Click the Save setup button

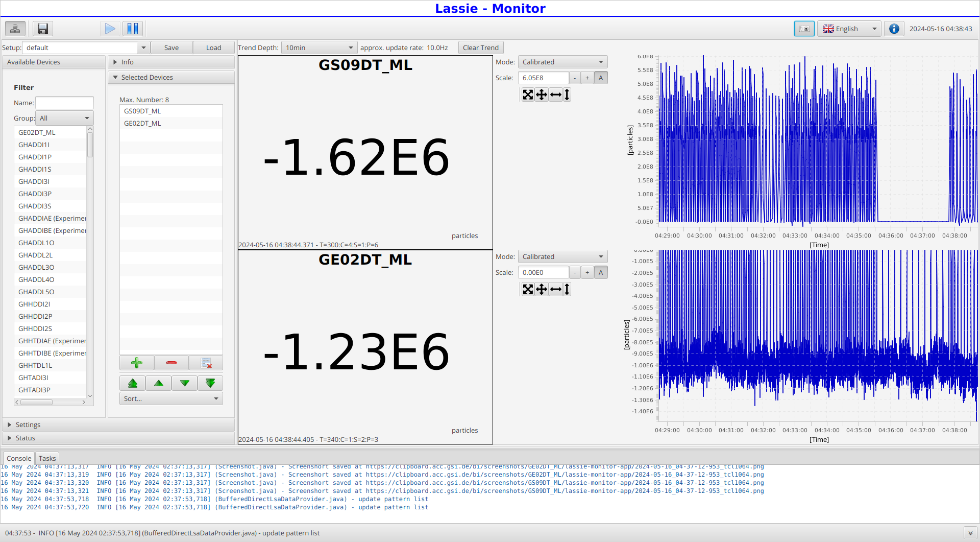coord(171,48)
